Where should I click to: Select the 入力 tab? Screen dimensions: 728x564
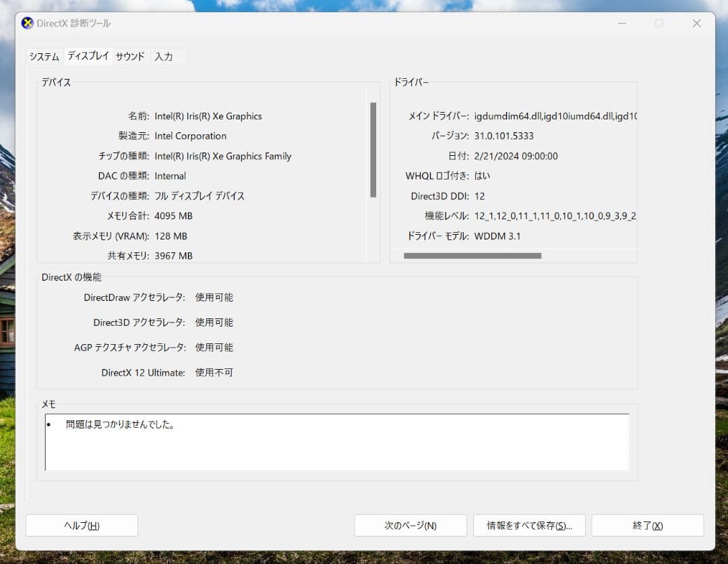coord(164,57)
